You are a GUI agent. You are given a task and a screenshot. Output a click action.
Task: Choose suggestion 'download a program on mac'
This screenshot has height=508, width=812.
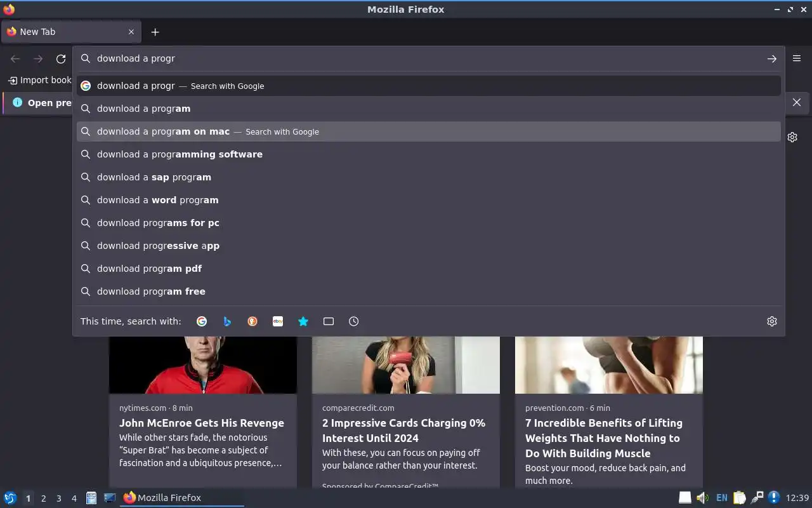(429, 131)
